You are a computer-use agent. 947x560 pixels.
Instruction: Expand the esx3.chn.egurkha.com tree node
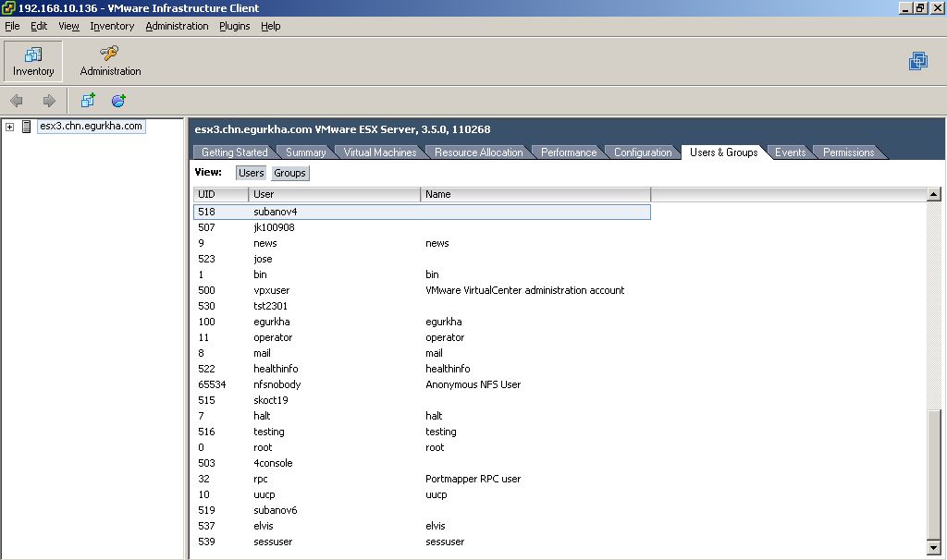(x=9, y=127)
